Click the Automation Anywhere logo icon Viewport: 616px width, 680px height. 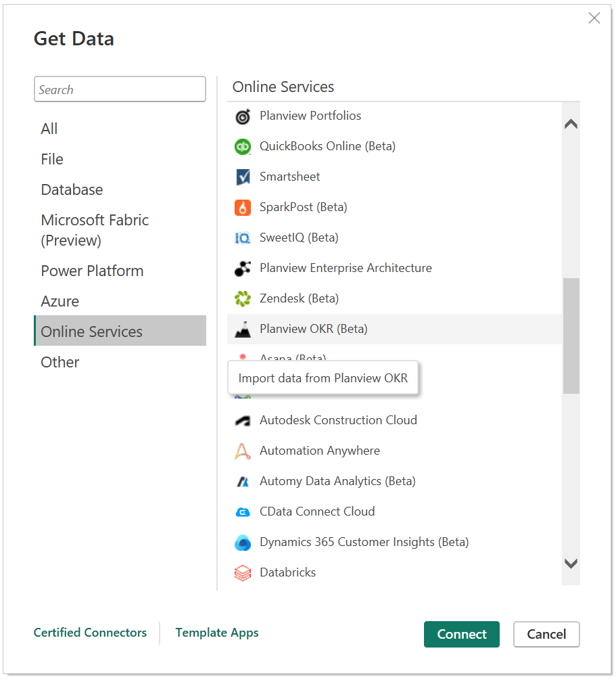(x=243, y=451)
